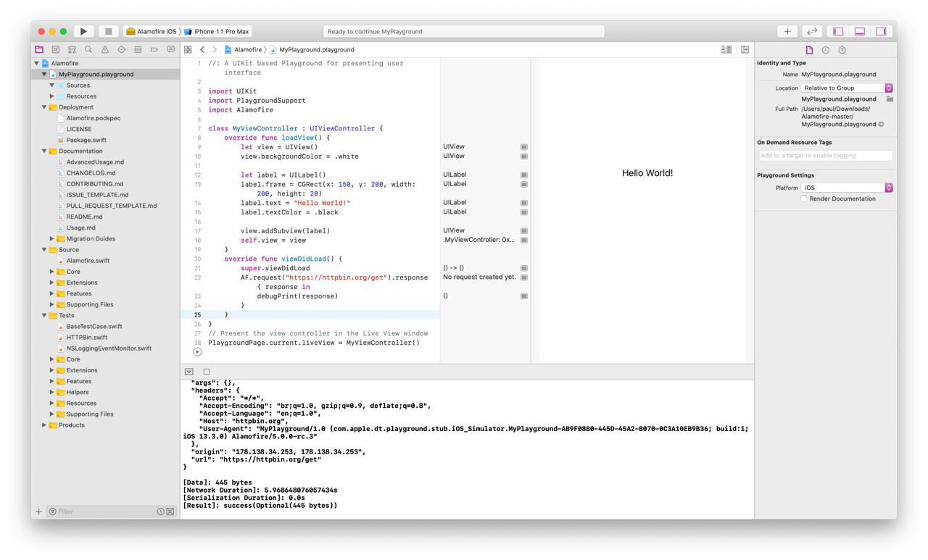Click the square button in the debug bar

pos(207,372)
